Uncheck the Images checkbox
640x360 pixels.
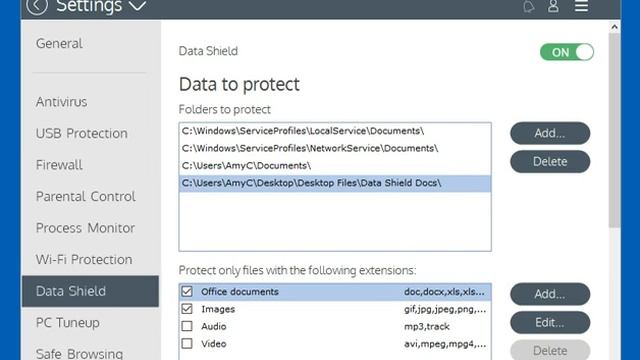187,309
